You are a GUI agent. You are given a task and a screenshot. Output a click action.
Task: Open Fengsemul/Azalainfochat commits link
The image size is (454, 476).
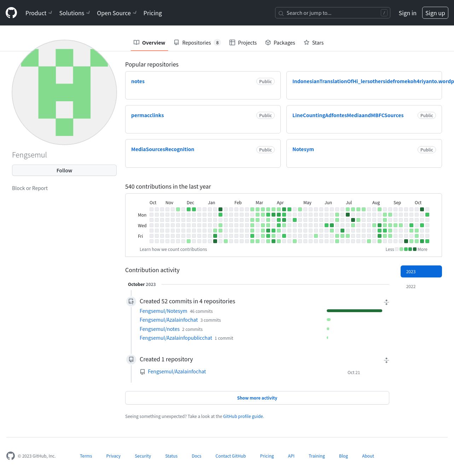click(169, 320)
